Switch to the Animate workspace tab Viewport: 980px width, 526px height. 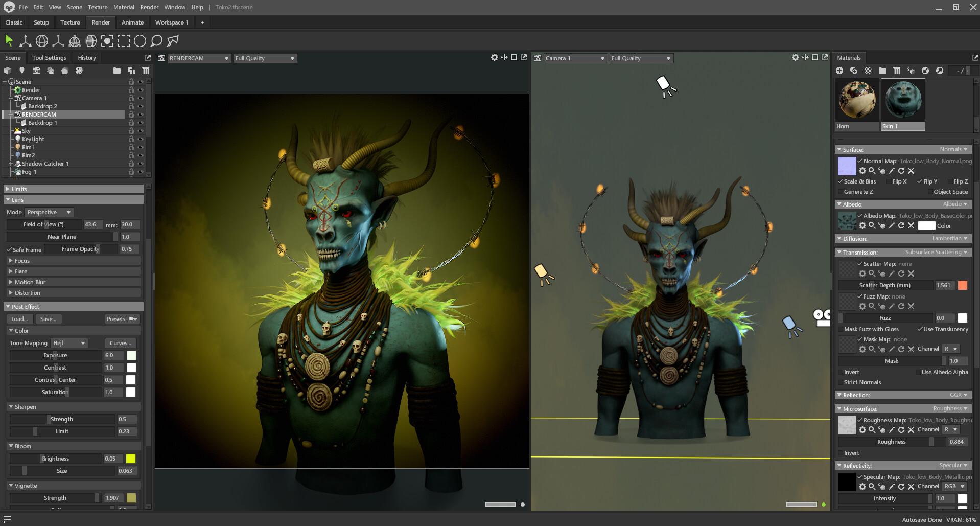point(132,22)
